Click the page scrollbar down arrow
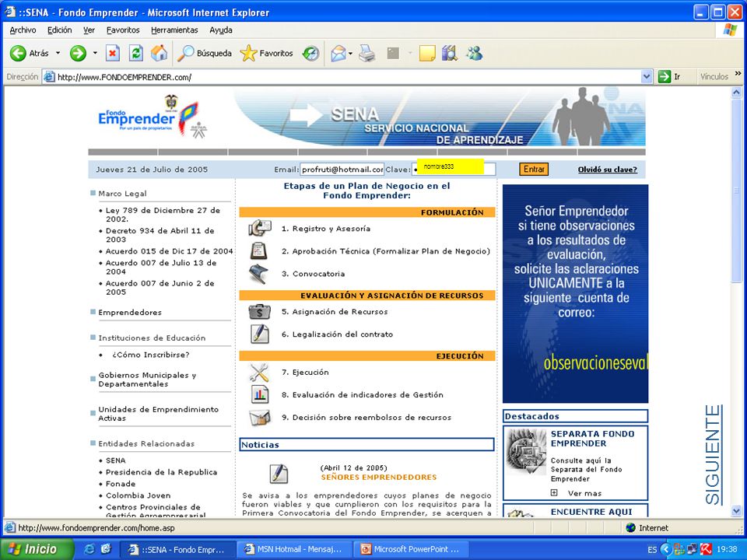The width and height of the screenshot is (747, 560). pyautogui.click(x=736, y=511)
